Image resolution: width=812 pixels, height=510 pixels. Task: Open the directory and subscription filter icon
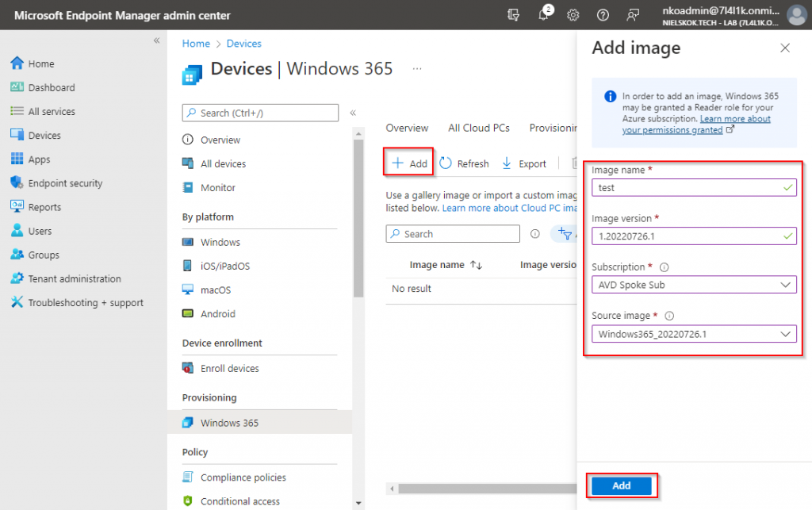[x=513, y=15]
